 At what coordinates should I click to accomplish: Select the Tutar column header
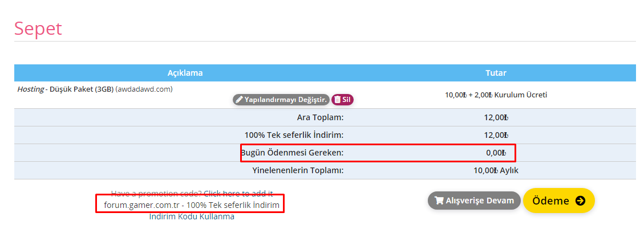click(x=496, y=73)
